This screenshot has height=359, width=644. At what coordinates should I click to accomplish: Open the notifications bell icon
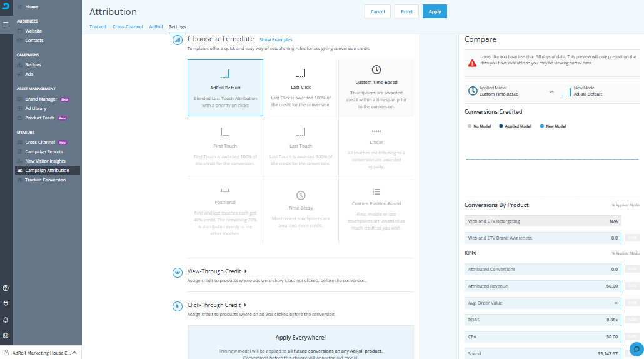(x=6, y=320)
